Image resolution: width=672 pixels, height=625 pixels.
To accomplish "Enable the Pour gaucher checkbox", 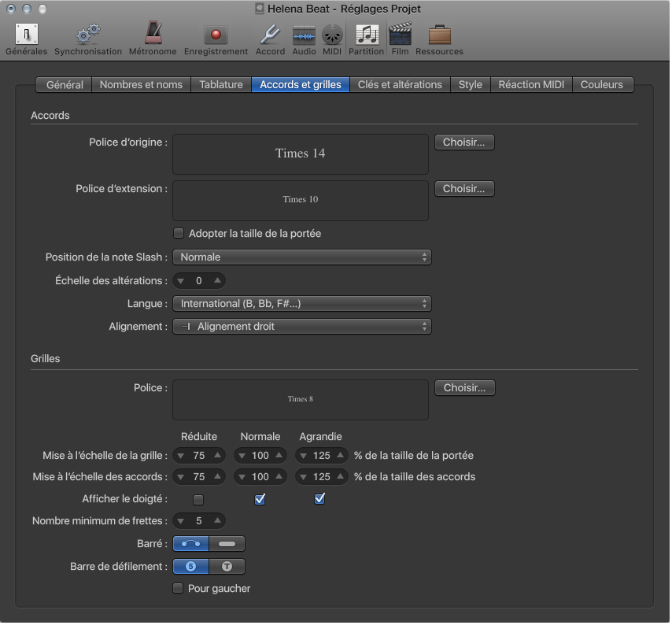I will (179, 589).
